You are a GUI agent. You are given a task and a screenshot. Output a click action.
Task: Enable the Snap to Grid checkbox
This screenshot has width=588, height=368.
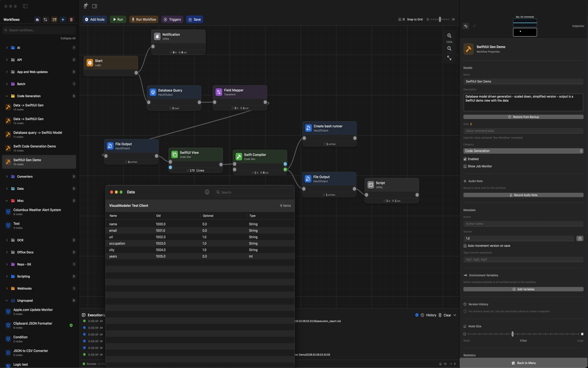[x=400, y=19]
